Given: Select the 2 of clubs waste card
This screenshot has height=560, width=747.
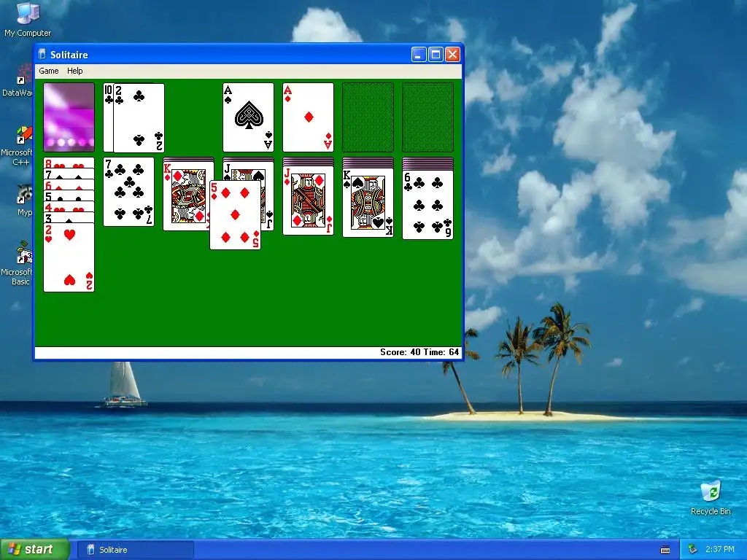Looking at the screenshot, I should [139, 117].
